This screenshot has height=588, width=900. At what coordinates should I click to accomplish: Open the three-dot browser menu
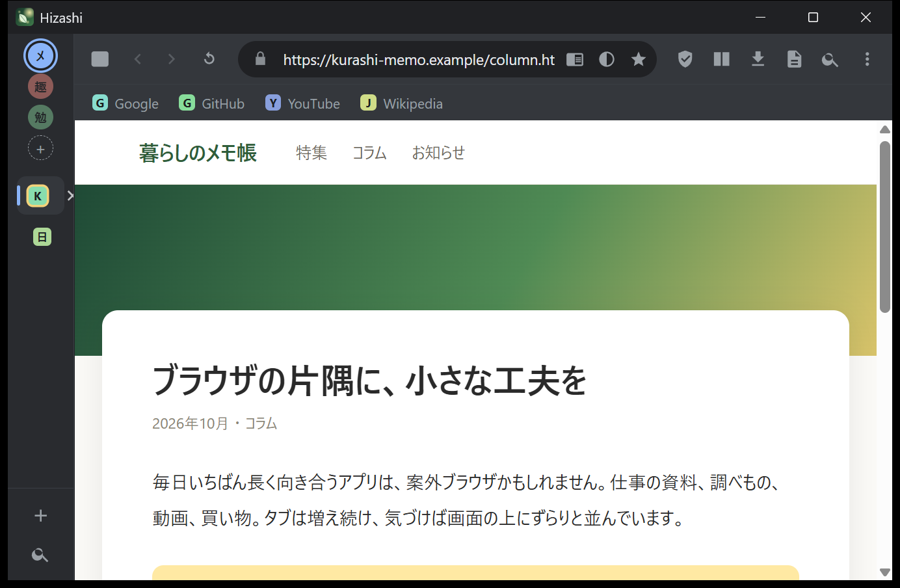pyautogui.click(x=867, y=59)
